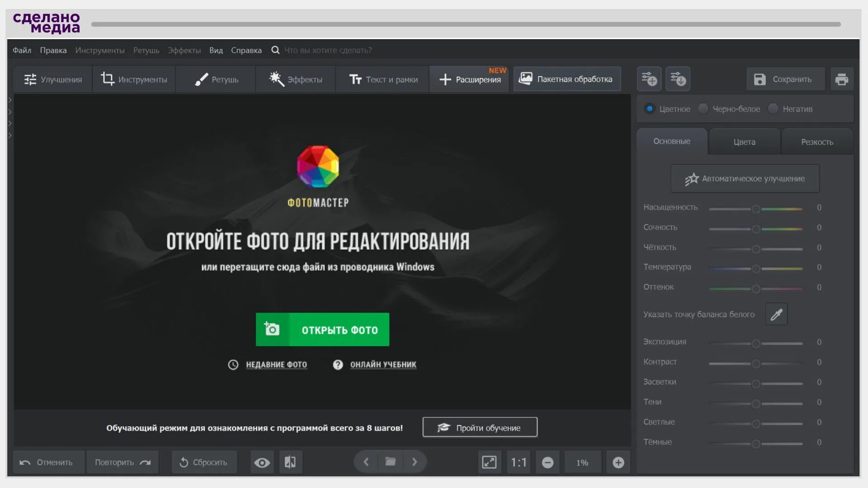Image resolution: width=868 pixels, height=488 pixels.
Task: Click Пакетная обработка button
Action: click(567, 79)
